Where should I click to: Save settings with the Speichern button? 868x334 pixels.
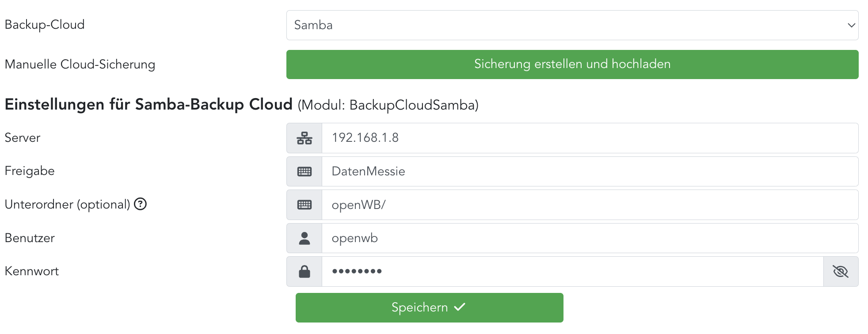pyautogui.click(x=429, y=307)
